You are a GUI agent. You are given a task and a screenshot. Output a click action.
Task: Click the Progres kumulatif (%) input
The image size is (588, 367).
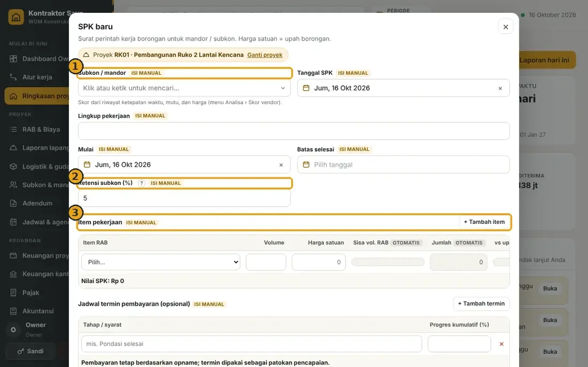click(x=459, y=343)
